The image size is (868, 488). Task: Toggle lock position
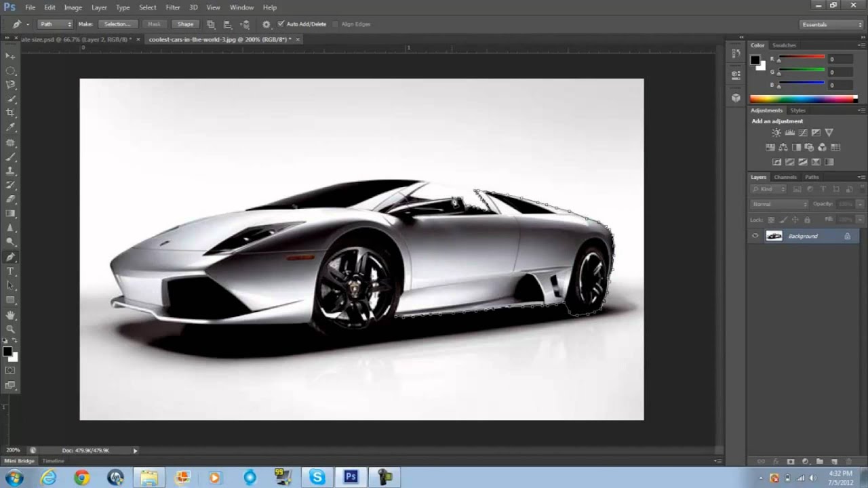coord(795,220)
